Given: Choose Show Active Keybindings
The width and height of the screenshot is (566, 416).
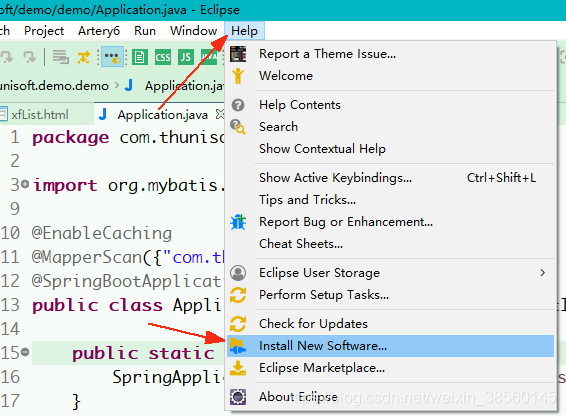Looking at the screenshot, I should (390, 178).
